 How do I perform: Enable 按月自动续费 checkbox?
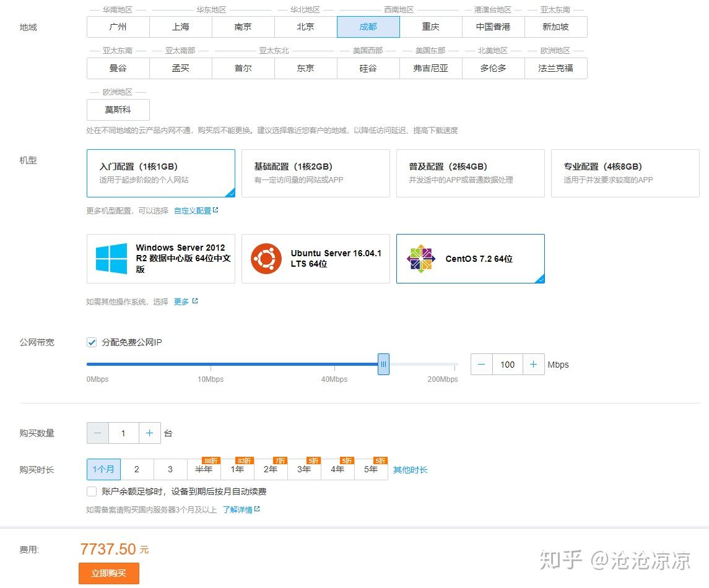(91, 491)
